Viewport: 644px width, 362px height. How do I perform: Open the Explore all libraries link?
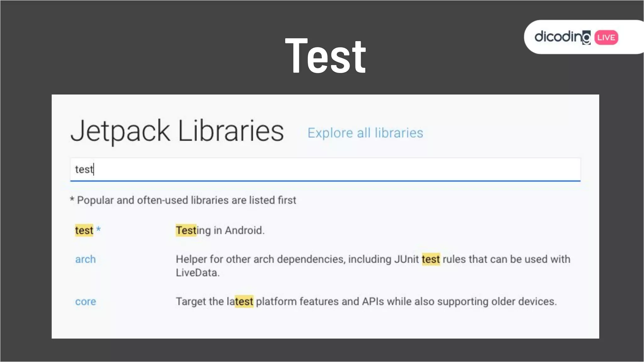point(365,133)
